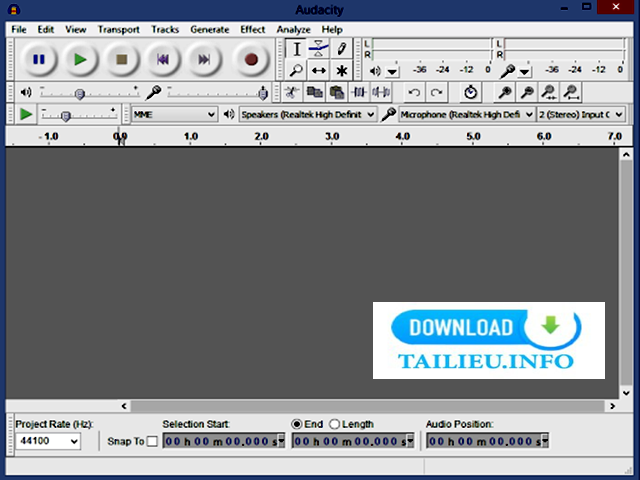Click the horizontal scrollbar right arrow

coord(612,406)
